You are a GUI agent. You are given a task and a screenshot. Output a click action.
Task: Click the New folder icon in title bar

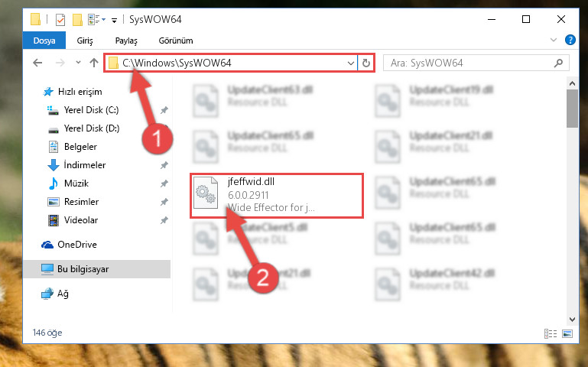[78, 19]
